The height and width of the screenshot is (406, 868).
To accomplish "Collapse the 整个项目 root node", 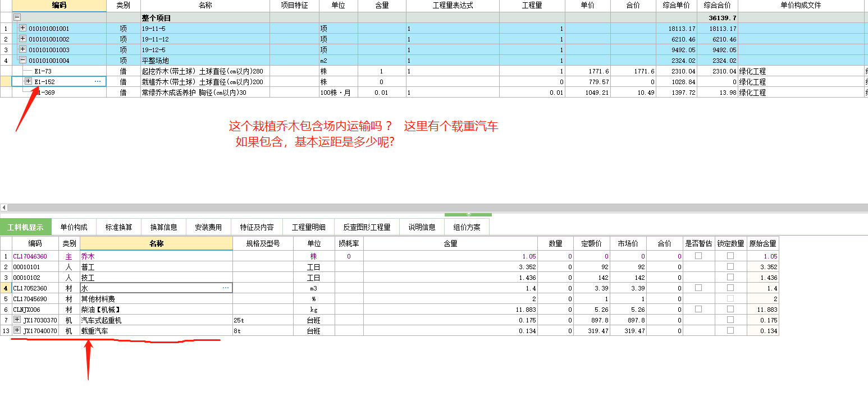I will click(17, 18).
